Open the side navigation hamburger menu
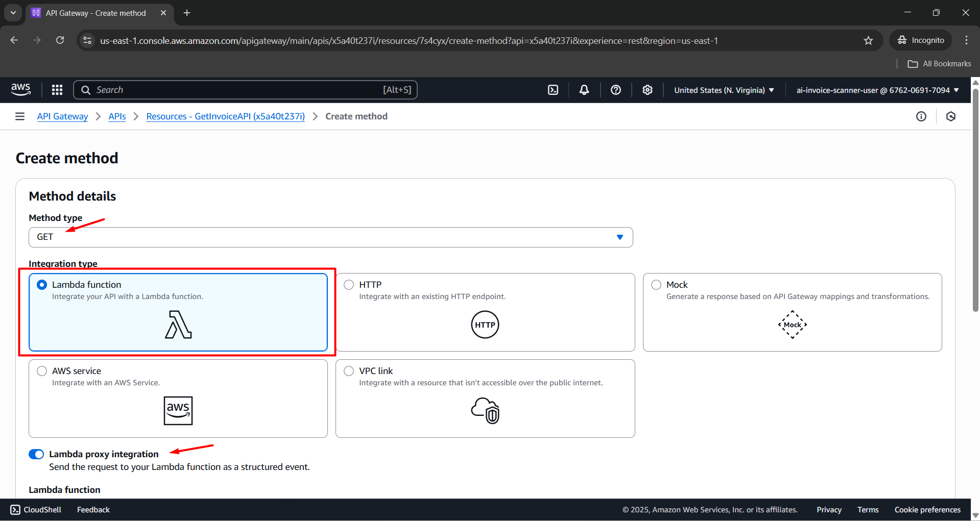Screen dimensions: 980x521 (x=20, y=116)
